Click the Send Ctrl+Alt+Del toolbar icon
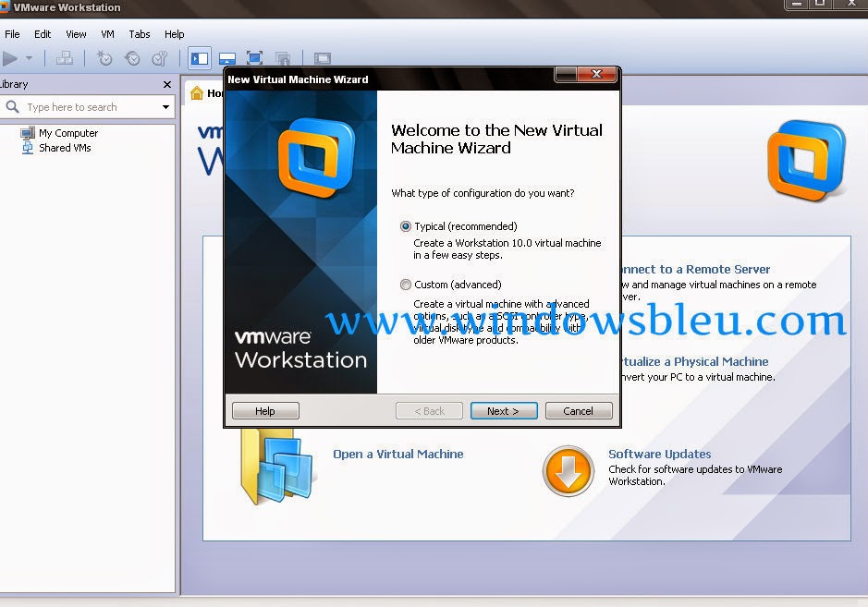The height and width of the screenshot is (607, 868). click(64, 57)
